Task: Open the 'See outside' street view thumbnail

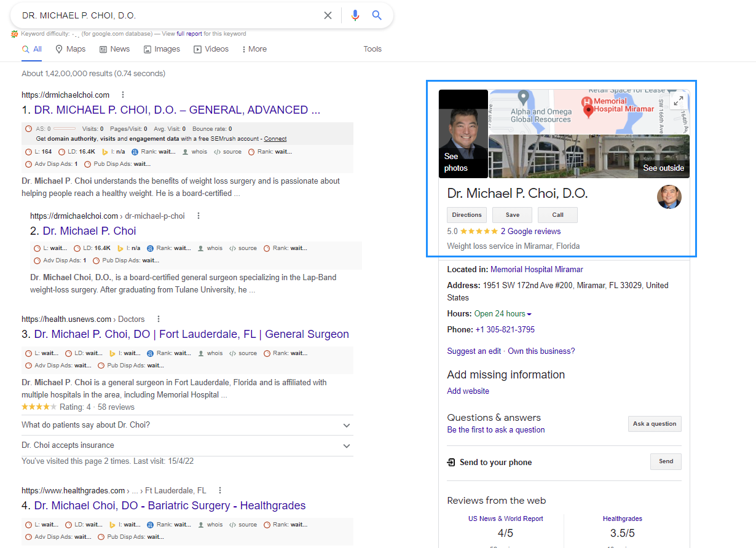Action: [x=589, y=157]
